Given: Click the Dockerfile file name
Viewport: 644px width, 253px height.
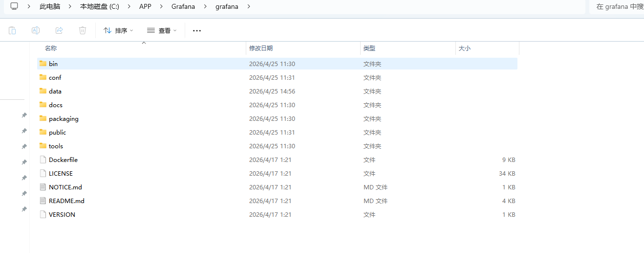Looking at the screenshot, I should pos(64,160).
